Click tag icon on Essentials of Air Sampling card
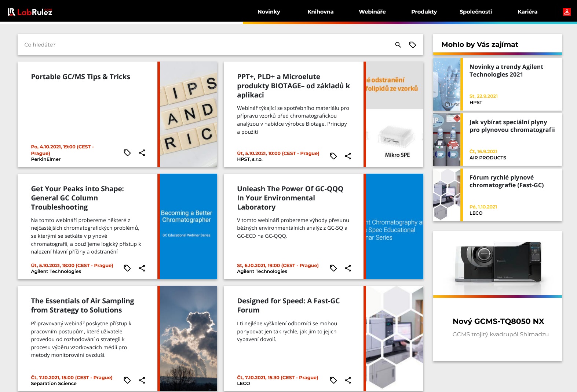The height and width of the screenshot is (392, 577). (127, 380)
